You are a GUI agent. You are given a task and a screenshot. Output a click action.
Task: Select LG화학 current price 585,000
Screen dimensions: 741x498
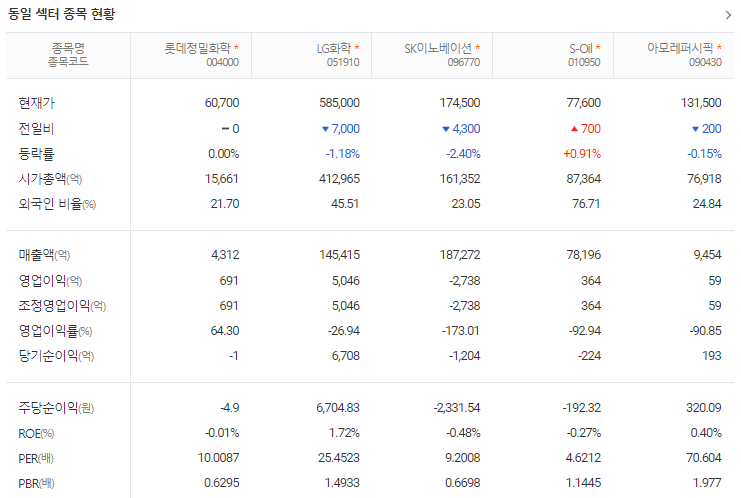(339, 103)
